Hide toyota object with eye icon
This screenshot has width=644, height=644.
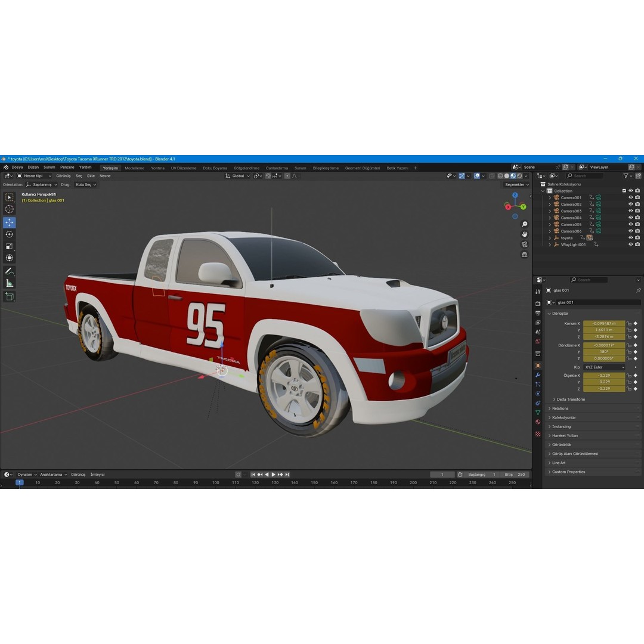[x=631, y=238]
